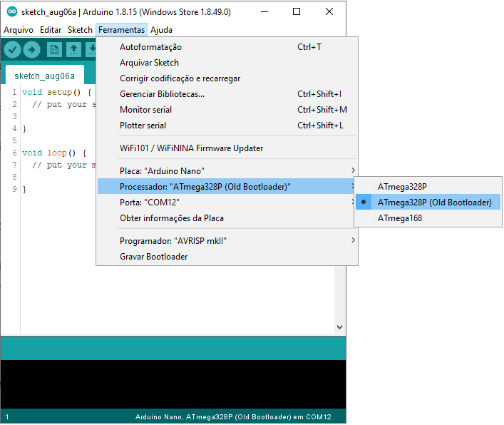This screenshot has height=425, width=504.
Task: Click status bar text Arduino Nano on COM12
Action: [x=233, y=417]
